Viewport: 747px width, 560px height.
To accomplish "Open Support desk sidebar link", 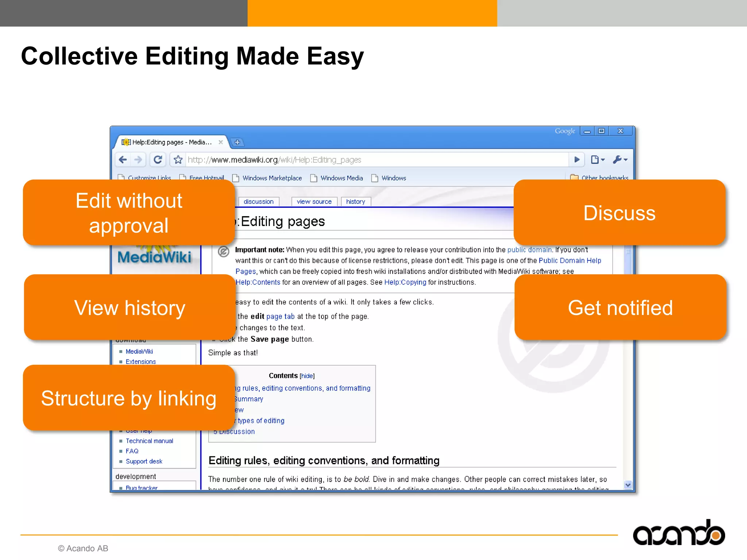I will pos(144,461).
